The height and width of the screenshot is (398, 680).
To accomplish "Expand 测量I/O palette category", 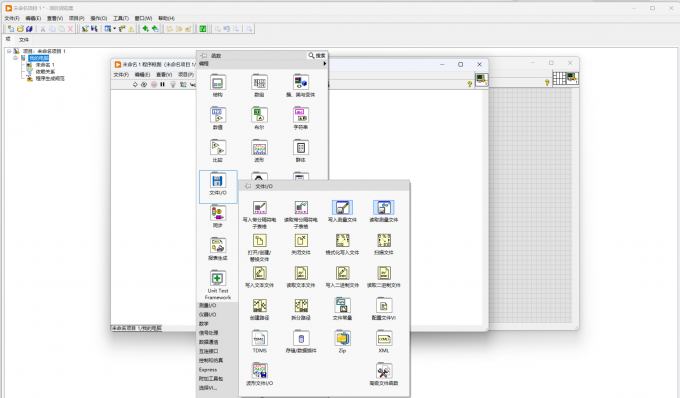I will [207, 305].
